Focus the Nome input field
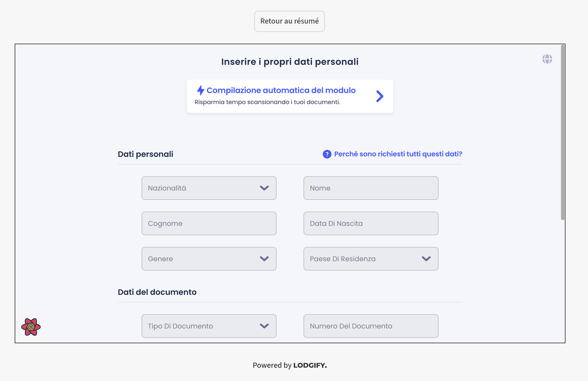588x381 pixels. coord(371,188)
